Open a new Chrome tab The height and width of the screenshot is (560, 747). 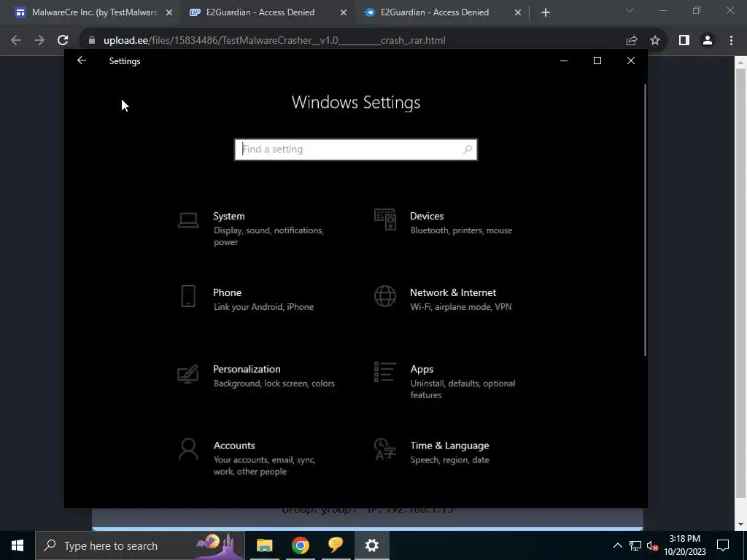(x=546, y=12)
